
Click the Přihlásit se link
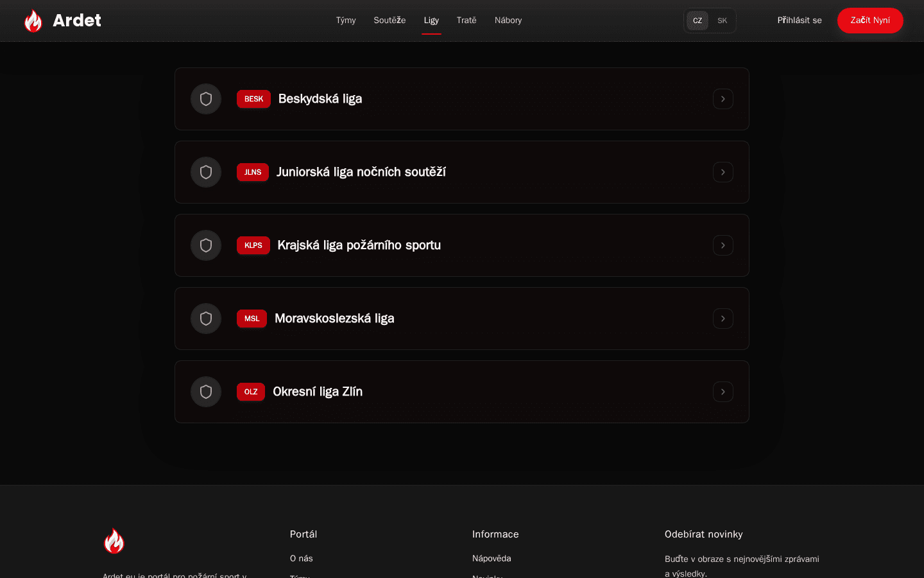coord(800,21)
